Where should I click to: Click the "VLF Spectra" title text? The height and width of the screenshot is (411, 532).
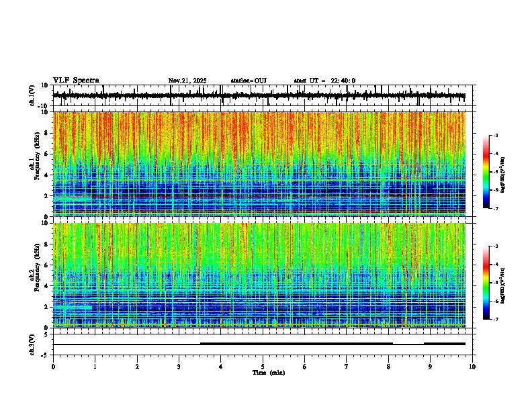pos(76,81)
